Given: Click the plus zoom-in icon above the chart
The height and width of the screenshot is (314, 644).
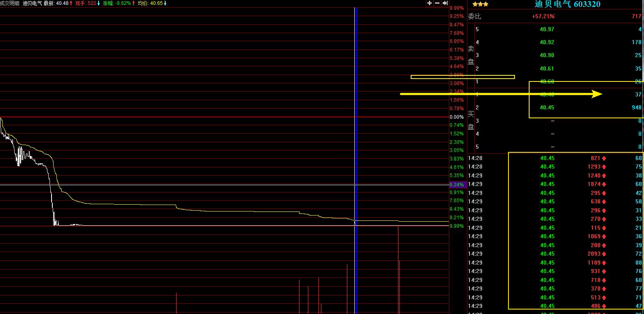Looking at the screenshot, I should coord(429,3).
